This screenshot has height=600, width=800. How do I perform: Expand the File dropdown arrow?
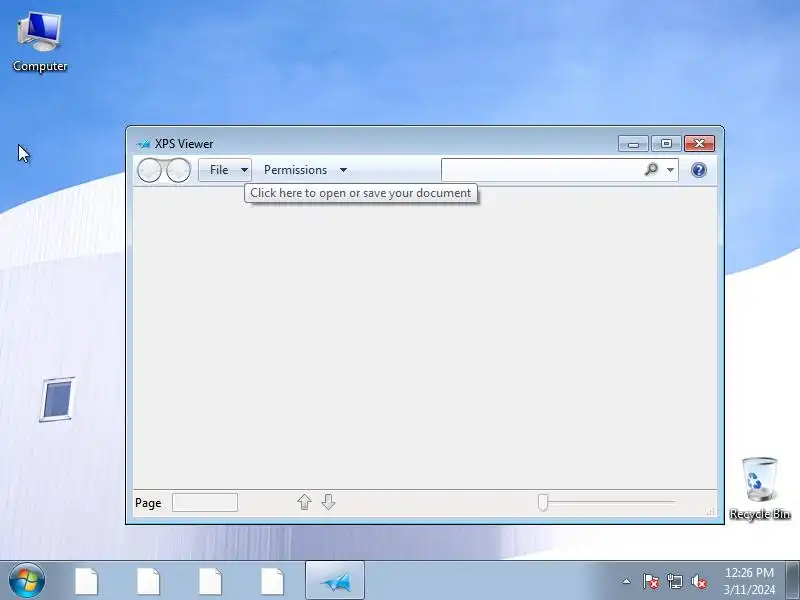(244, 170)
